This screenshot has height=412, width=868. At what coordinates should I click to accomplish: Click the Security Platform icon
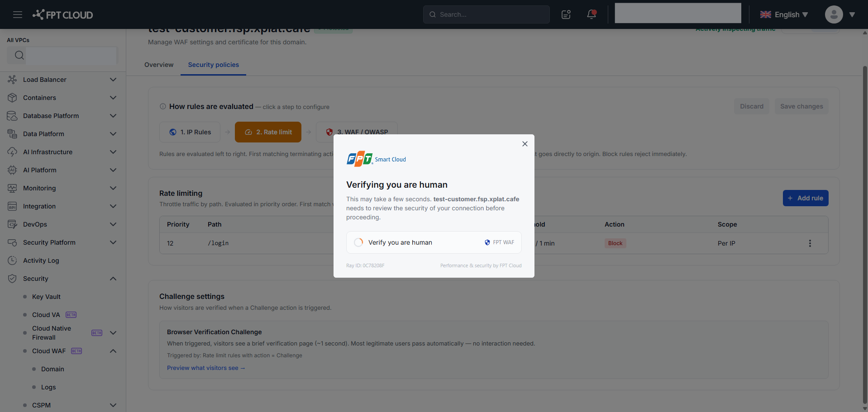12,242
